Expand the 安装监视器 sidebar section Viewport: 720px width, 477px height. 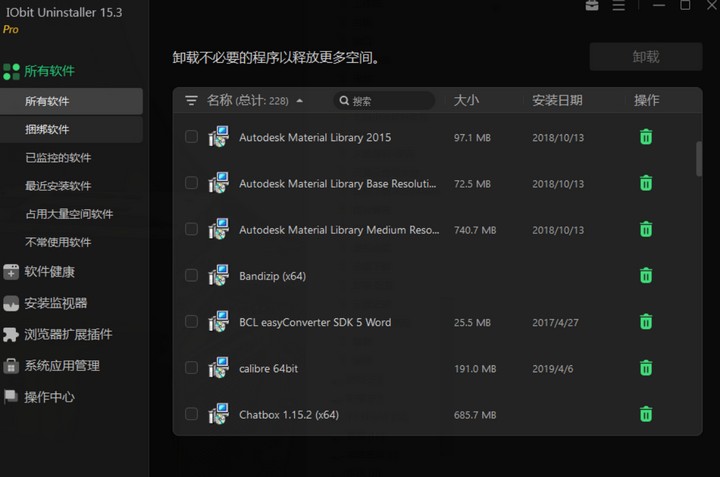(x=56, y=303)
